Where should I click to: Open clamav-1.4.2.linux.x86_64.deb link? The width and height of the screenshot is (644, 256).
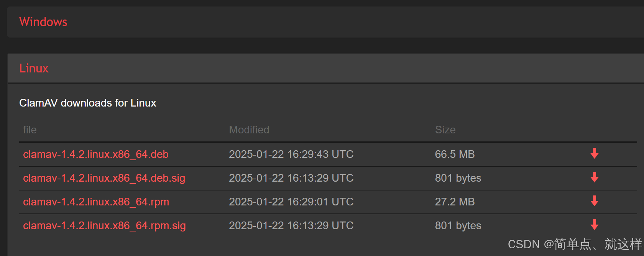pyautogui.click(x=96, y=154)
